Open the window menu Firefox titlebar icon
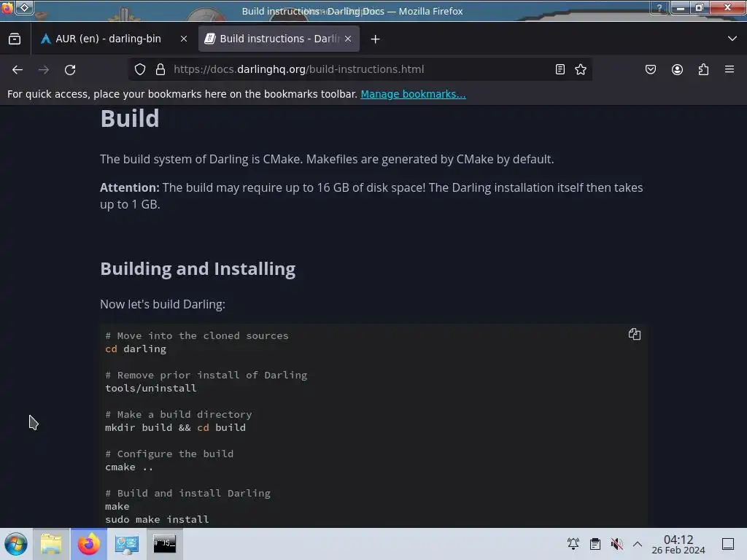 point(7,7)
